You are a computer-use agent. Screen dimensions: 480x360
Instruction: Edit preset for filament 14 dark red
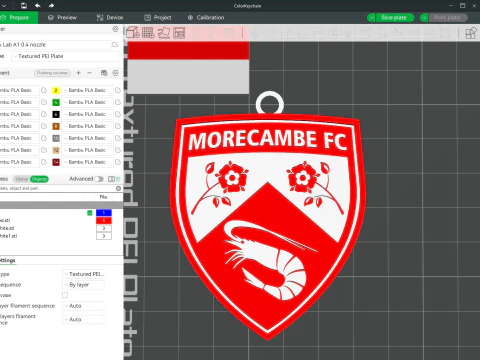tap(118, 162)
